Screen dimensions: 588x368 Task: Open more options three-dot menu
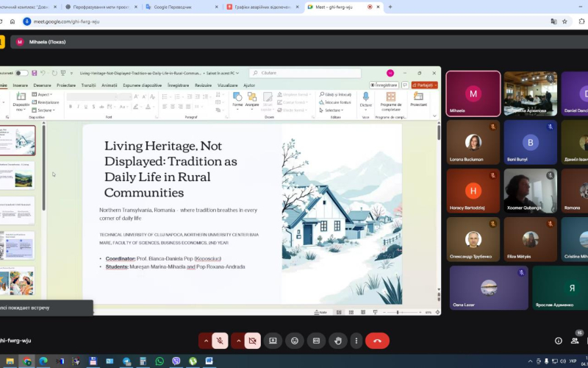(356, 341)
